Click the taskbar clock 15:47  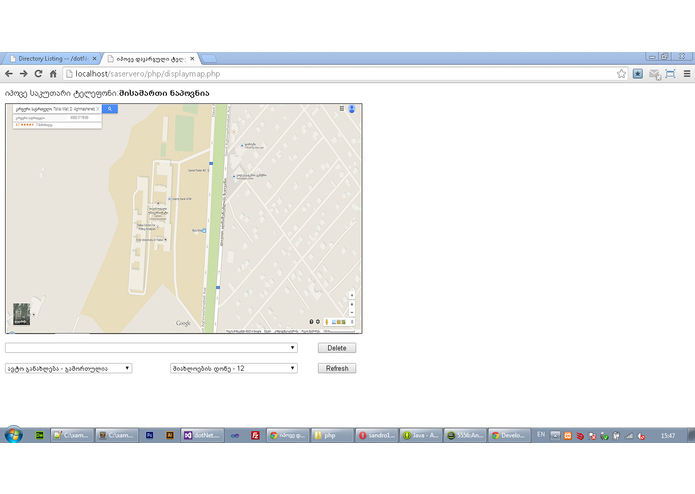(668, 436)
